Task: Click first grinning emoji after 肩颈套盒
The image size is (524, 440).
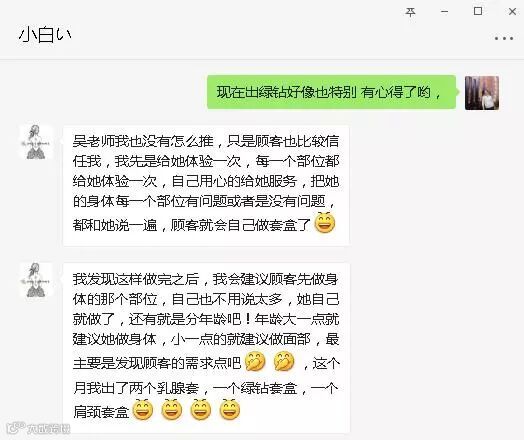Action: tap(143, 410)
